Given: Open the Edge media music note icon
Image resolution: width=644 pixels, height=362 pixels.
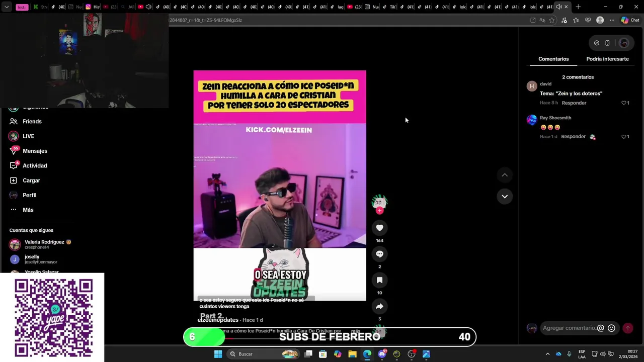Looking at the screenshot, I should pyautogui.click(x=564, y=20).
